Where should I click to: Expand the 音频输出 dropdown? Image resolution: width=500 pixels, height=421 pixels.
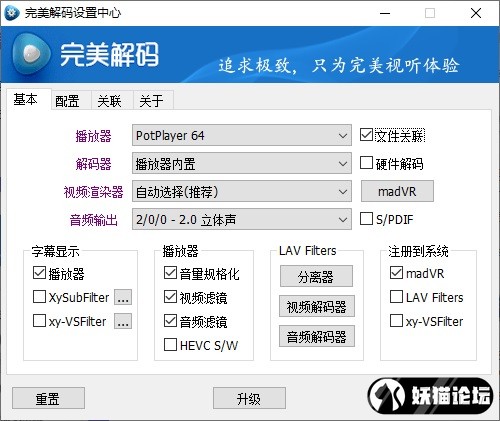[242, 219]
